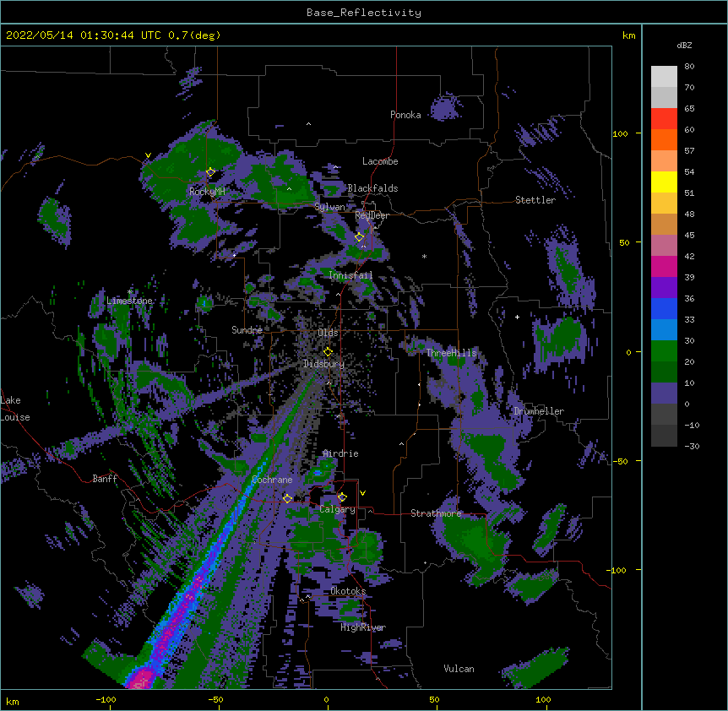Image resolution: width=728 pixels, height=711 pixels.
Task: Select the slate purple legend swatch above 0
Action: [664, 393]
